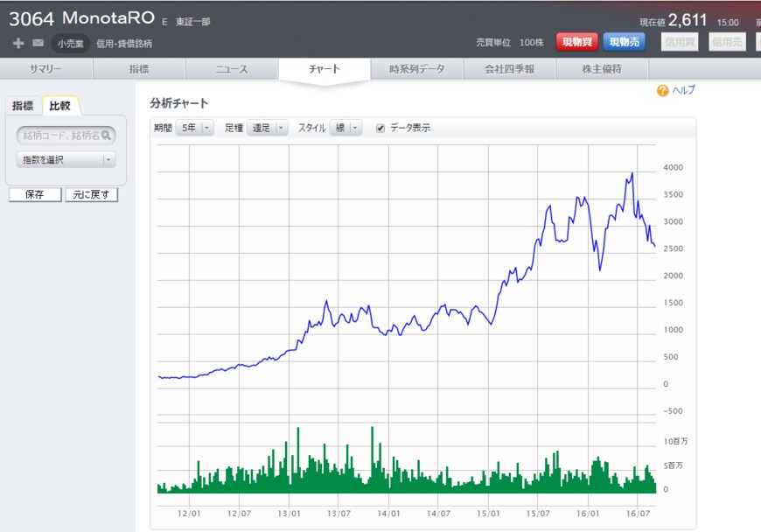The image size is (761, 532).
Task: Go to the 時系列データ tab
Action: click(417, 69)
